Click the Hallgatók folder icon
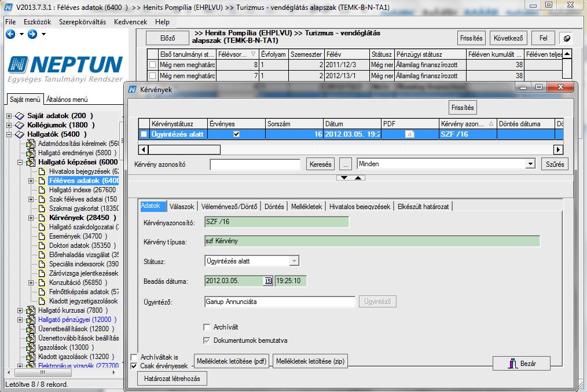This screenshot has width=587, height=392. (20, 134)
